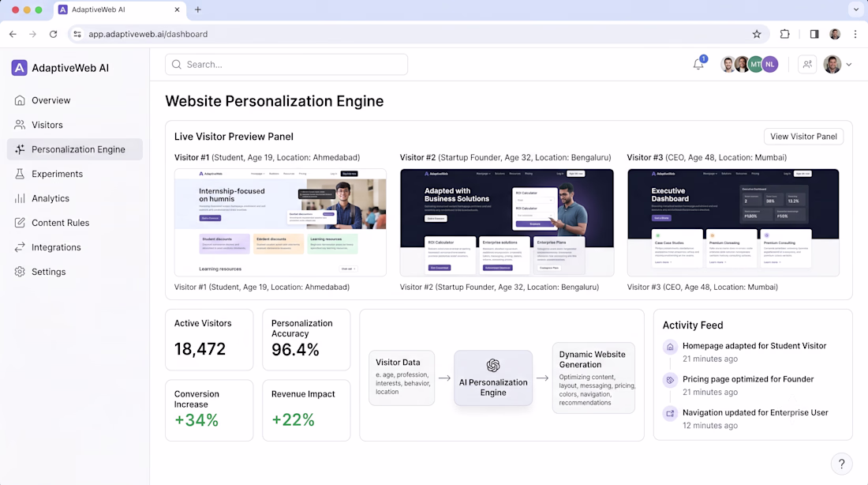This screenshot has width=868, height=485.
Task: Bookmark this page with the star icon
Action: click(x=757, y=34)
